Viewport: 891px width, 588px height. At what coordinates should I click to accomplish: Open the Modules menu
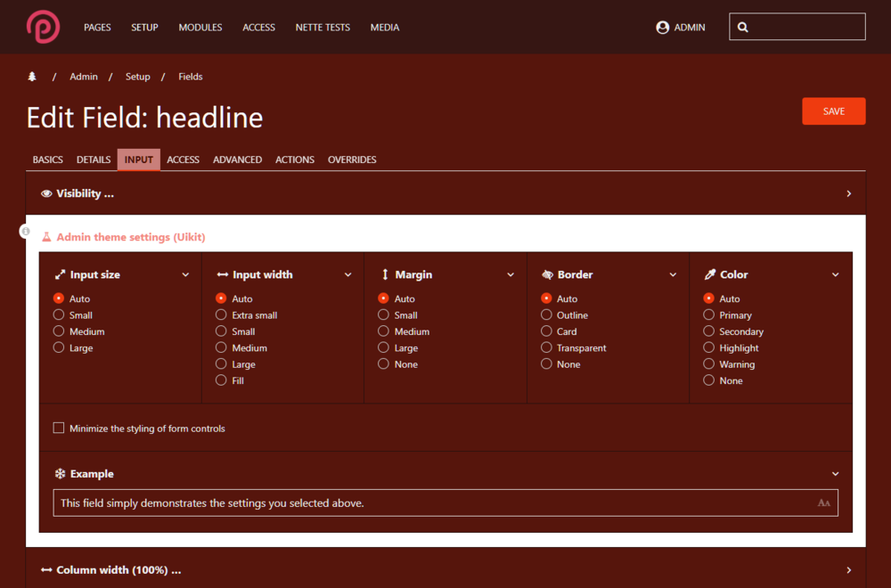click(200, 28)
